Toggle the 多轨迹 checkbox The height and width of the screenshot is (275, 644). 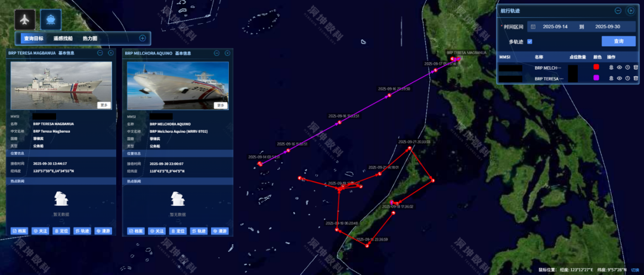click(x=530, y=42)
